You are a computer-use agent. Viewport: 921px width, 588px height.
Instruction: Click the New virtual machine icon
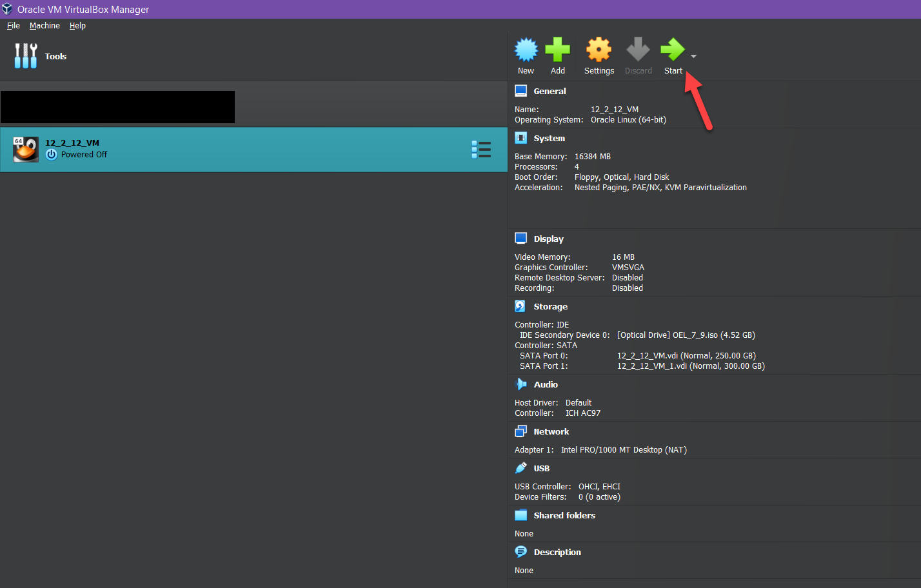tap(526, 50)
